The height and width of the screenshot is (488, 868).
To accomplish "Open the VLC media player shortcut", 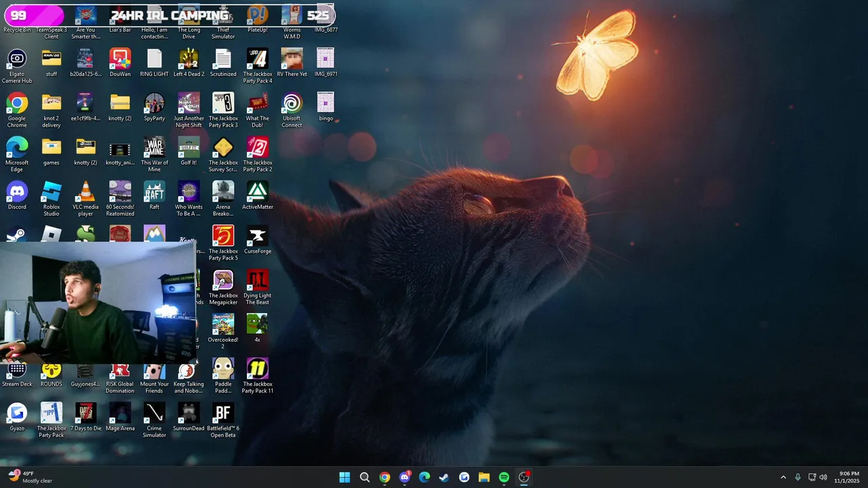I will (85, 199).
